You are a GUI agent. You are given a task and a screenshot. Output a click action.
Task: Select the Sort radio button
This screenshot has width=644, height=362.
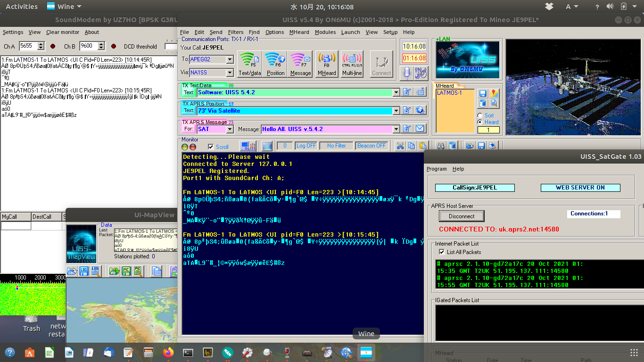pos(480,115)
